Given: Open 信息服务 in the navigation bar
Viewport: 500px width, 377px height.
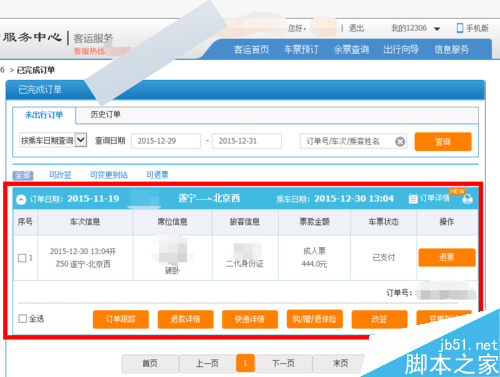Looking at the screenshot, I should coord(451,50).
